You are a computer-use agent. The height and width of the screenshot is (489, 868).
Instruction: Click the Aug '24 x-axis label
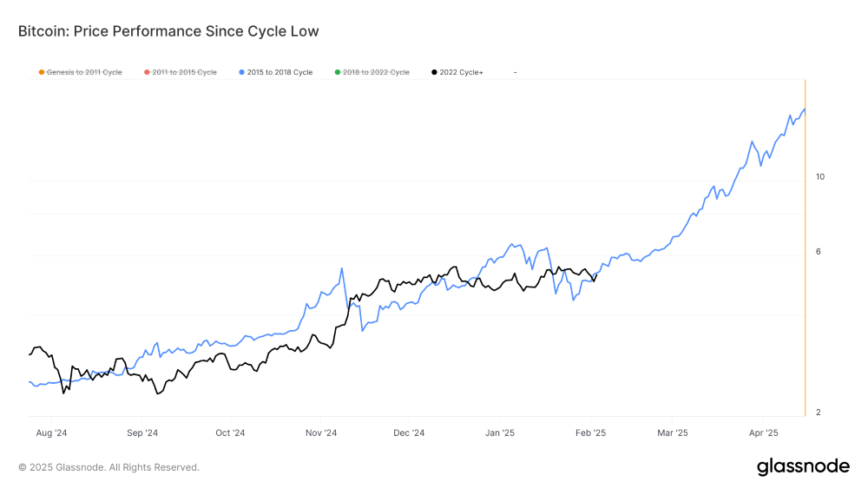(53, 432)
